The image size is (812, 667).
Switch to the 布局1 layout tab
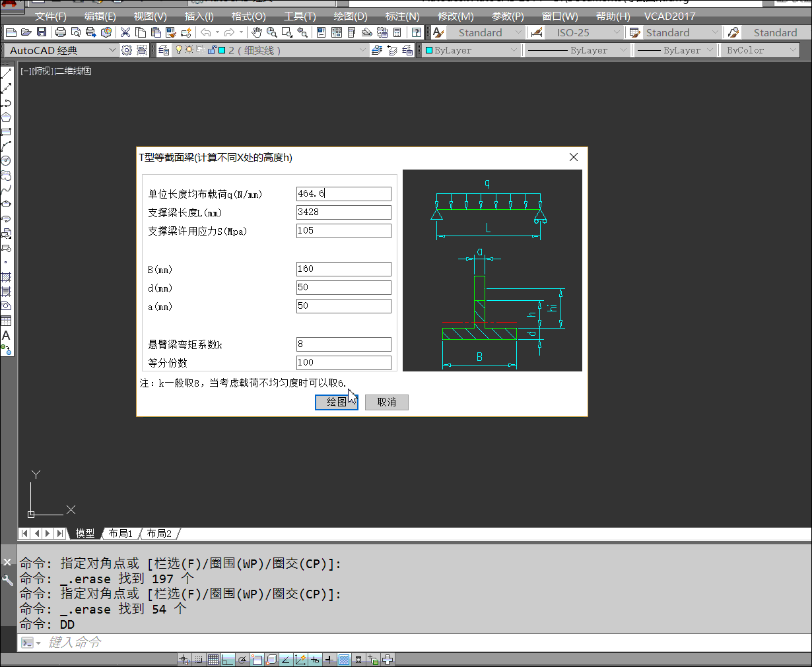tap(121, 533)
